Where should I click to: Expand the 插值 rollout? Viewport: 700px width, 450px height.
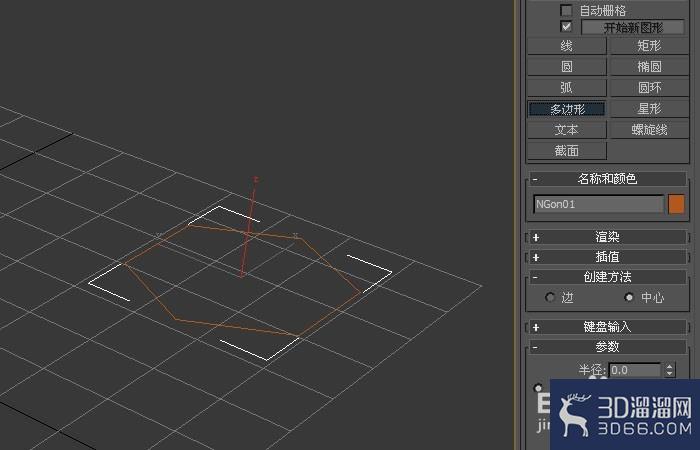click(x=608, y=257)
